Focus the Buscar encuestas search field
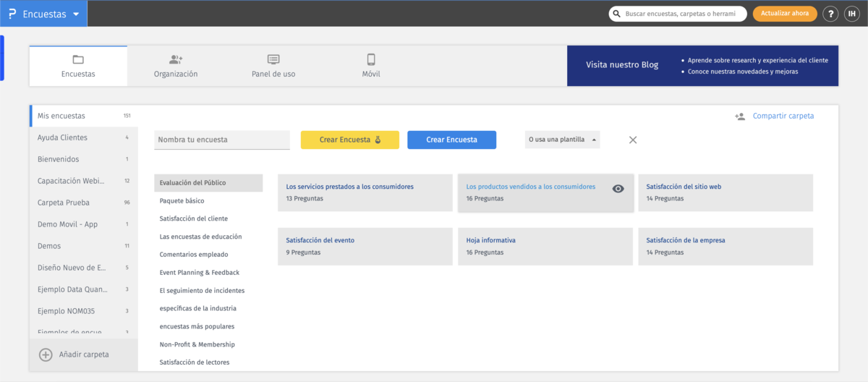868x382 pixels. click(678, 14)
